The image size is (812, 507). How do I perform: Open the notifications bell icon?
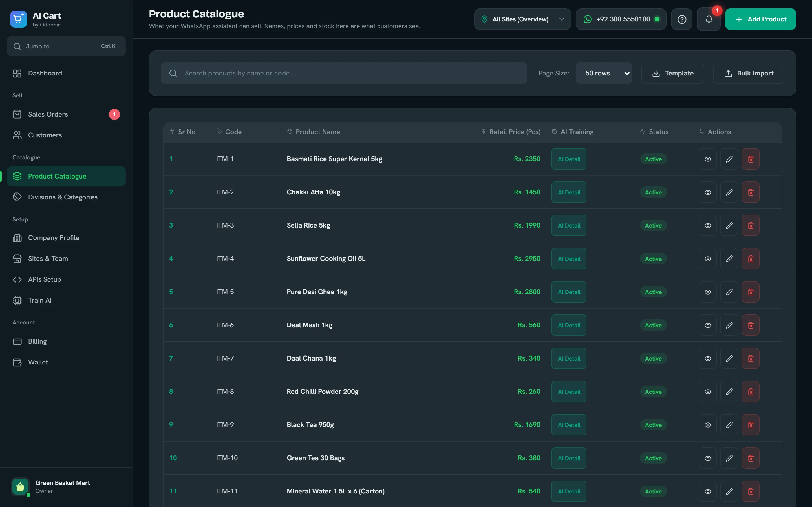pyautogui.click(x=708, y=19)
